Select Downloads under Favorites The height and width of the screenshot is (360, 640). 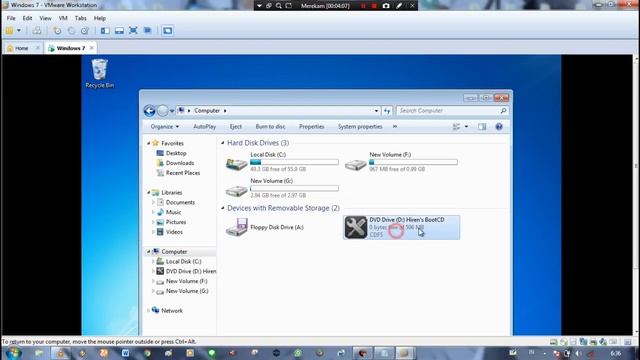click(180, 163)
